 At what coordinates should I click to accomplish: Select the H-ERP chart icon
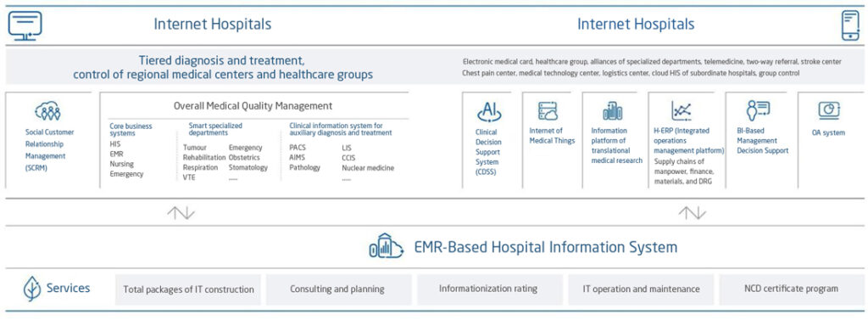click(x=681, y=111)
